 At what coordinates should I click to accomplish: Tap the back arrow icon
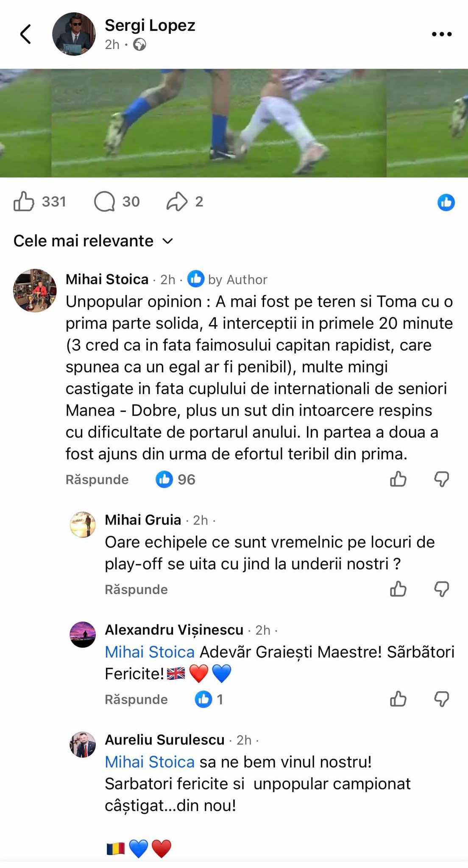click(26, 34)
